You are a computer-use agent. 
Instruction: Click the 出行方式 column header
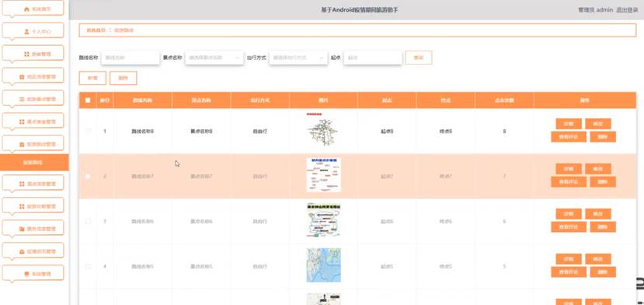click(x=260, y=100)
